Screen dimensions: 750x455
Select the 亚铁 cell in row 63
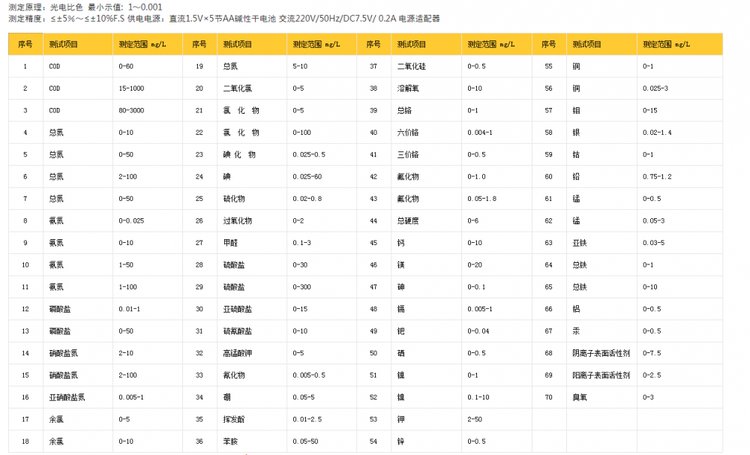tap(578, 242)
